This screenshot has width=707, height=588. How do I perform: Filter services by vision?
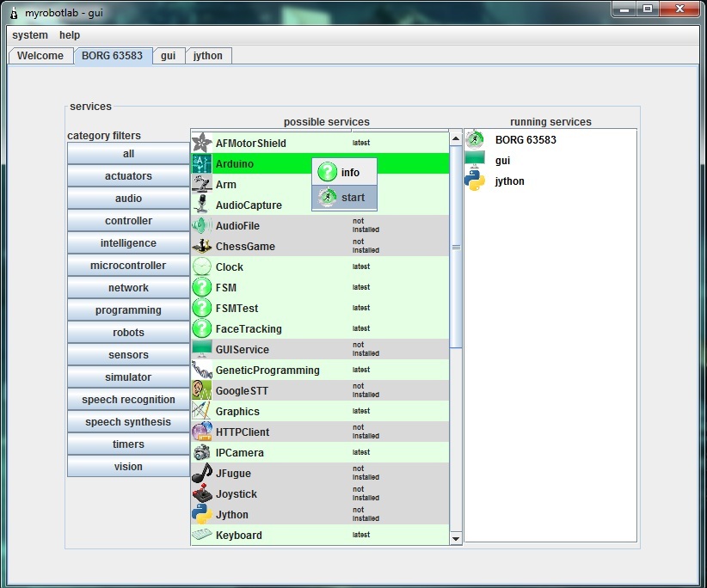click(128, 467)
